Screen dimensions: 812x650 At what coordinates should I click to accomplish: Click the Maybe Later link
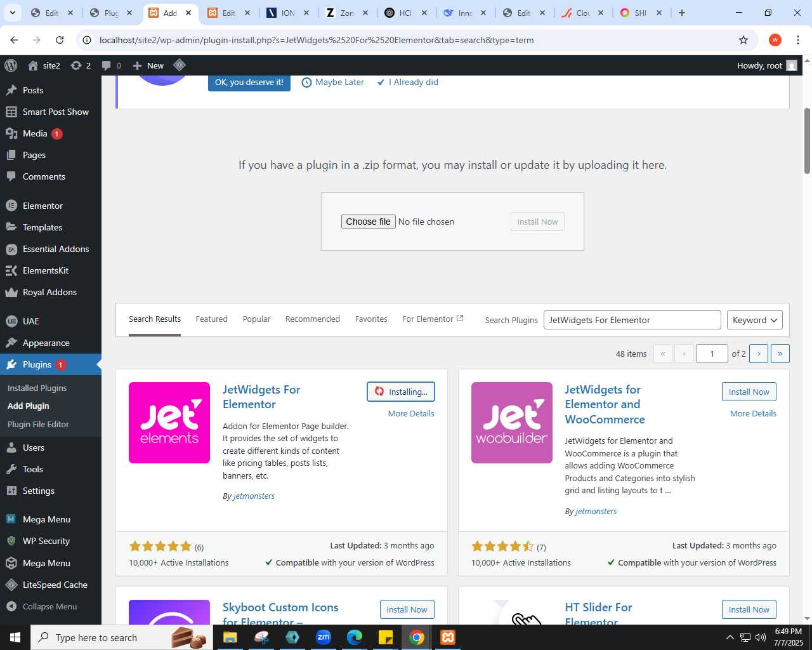[x=333, y=83]
